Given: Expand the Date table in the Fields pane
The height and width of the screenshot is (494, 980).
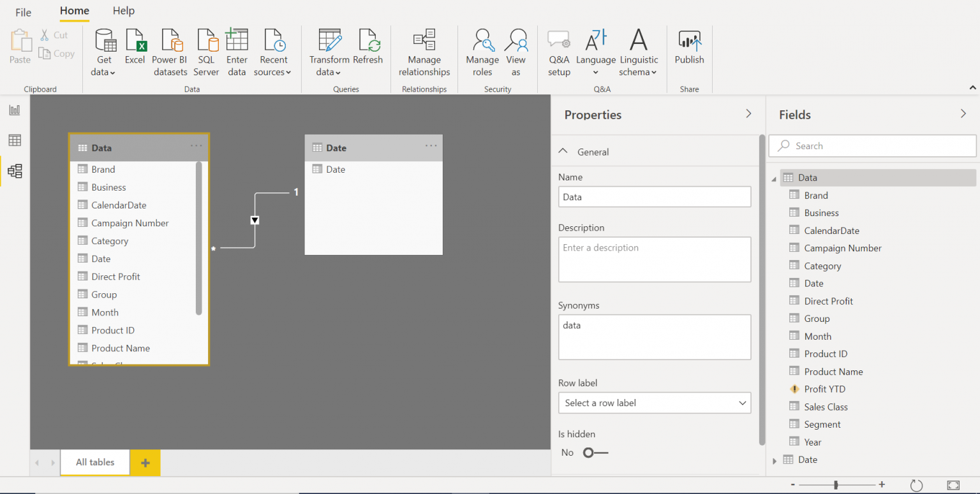Looking at the screenshot, I should click(x=775, y=460).
